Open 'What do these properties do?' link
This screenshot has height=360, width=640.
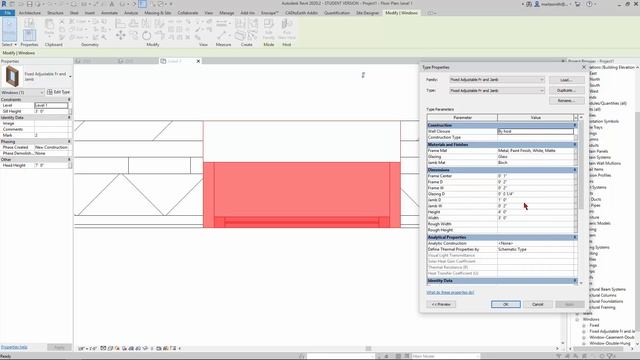pos(450,293)
